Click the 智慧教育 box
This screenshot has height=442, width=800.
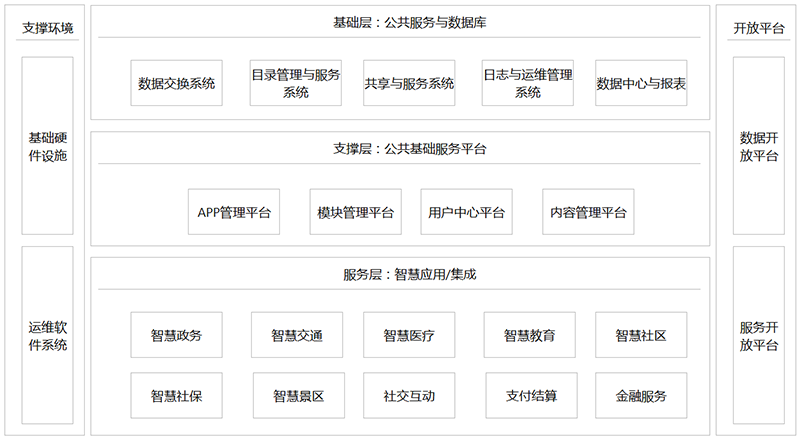pyautogui.click(x=530, y=336)
